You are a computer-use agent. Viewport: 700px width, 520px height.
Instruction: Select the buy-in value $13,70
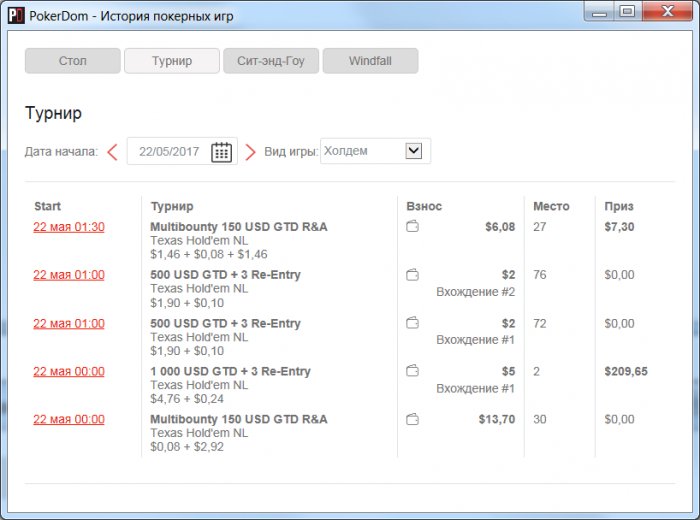pos(497,420)
